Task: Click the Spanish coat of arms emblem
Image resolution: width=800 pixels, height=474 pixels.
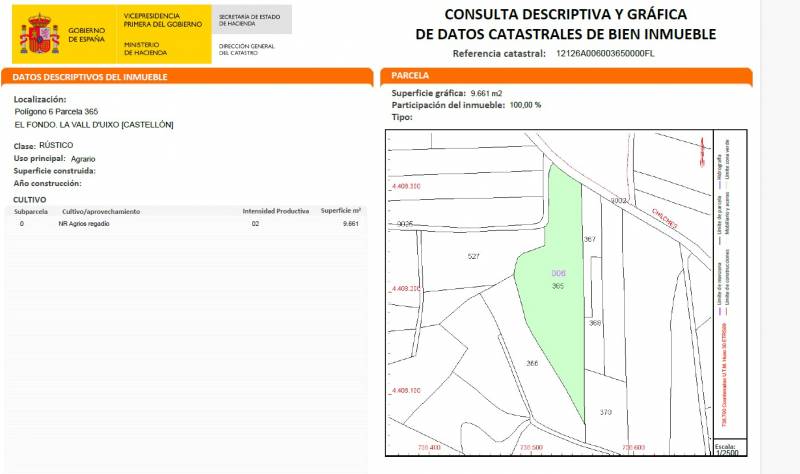Action: [x=40, y=34]
